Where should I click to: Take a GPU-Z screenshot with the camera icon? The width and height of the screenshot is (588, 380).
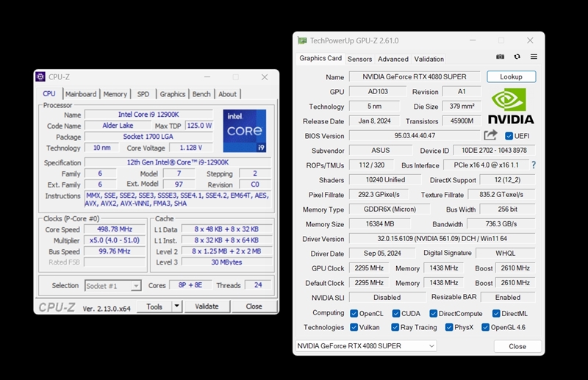point(501,57)
